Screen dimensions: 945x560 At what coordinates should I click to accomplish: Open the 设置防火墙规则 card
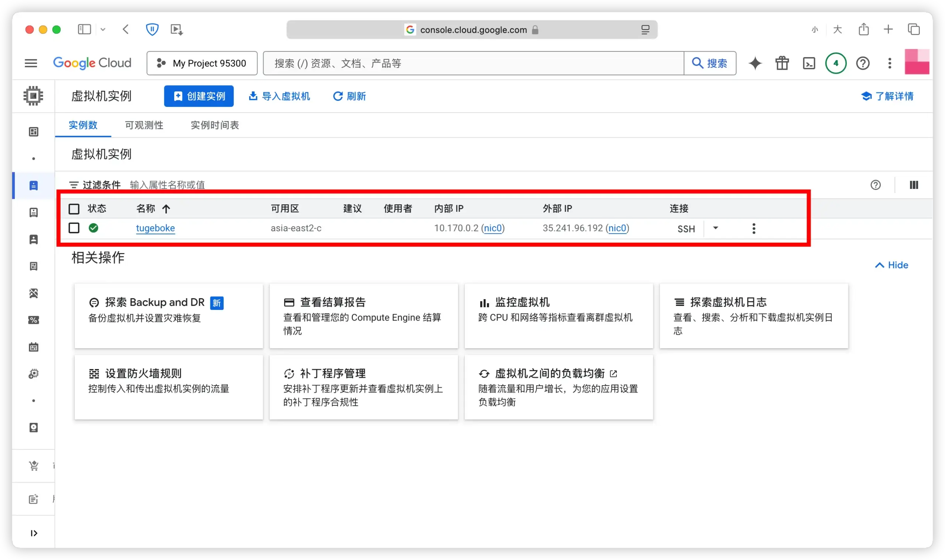coord(169,387)
